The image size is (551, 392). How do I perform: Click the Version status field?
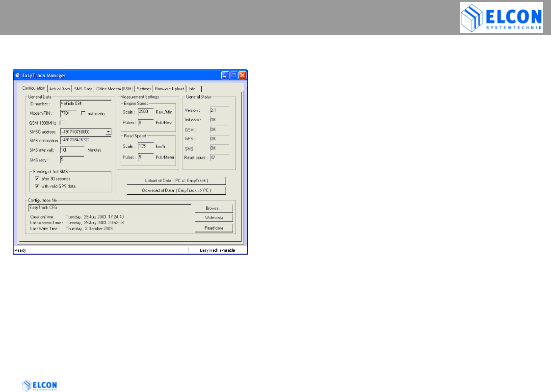point(220,110)
